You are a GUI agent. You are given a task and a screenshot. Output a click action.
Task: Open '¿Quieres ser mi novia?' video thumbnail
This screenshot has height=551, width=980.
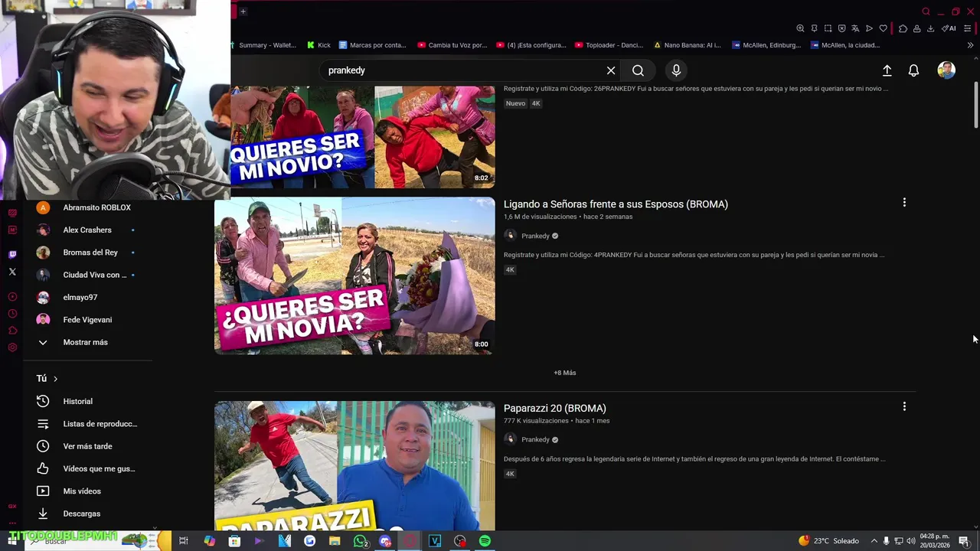pos(354,275)
